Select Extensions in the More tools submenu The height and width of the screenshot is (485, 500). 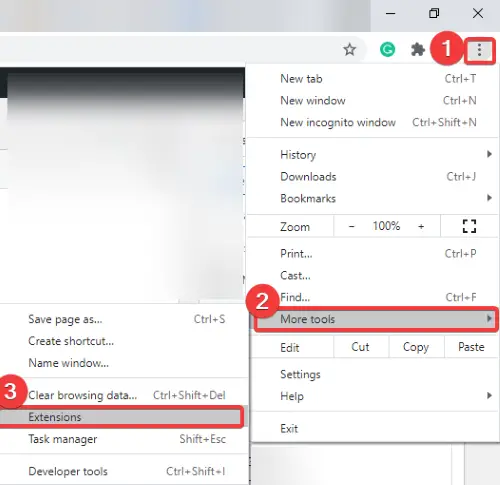tap(121, 417)
